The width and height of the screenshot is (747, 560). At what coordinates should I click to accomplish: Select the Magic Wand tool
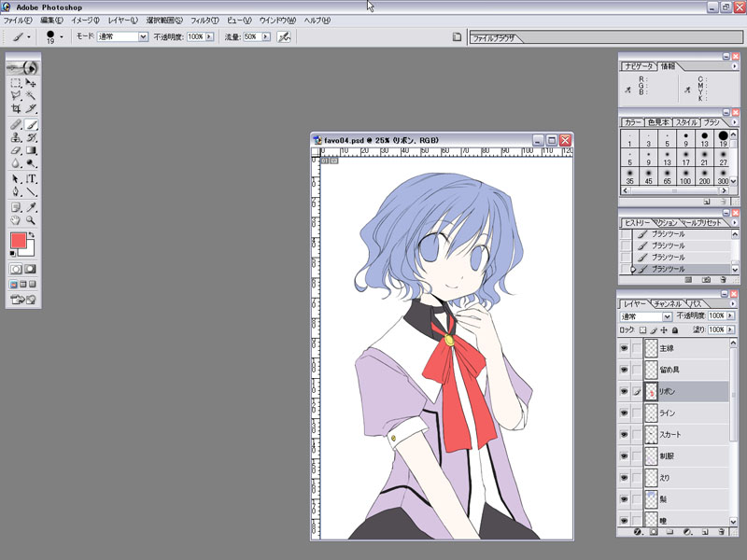pos(31,96)
